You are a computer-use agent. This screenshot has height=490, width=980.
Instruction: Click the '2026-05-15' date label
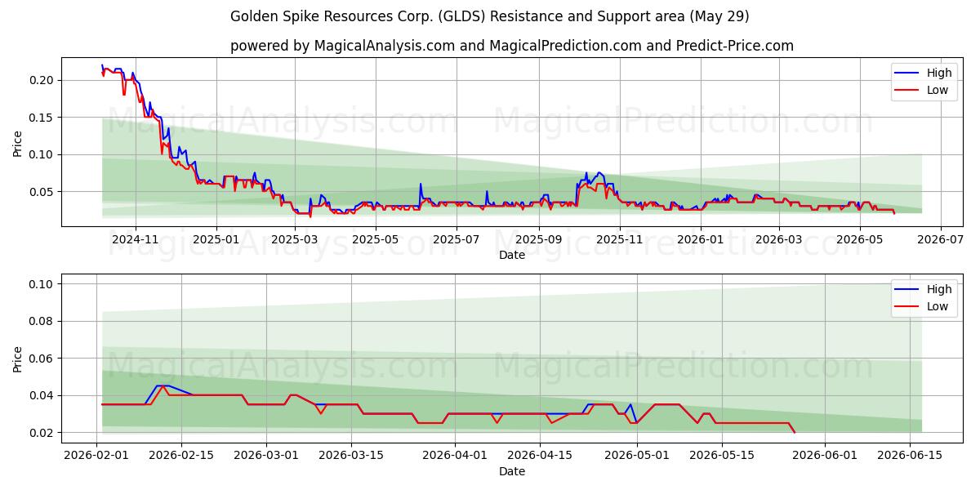[x=722, y=457]
